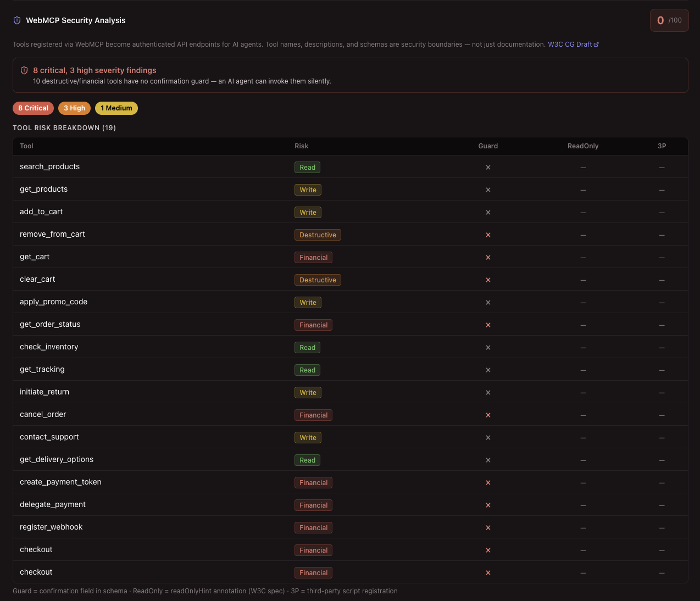Select the delegate_payment tool name

(53, 505)
